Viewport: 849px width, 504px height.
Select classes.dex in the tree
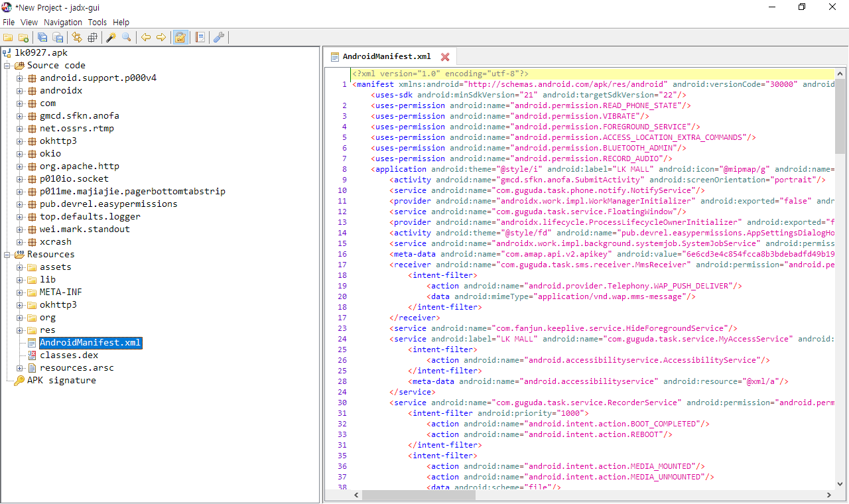[x=69, y=355]
